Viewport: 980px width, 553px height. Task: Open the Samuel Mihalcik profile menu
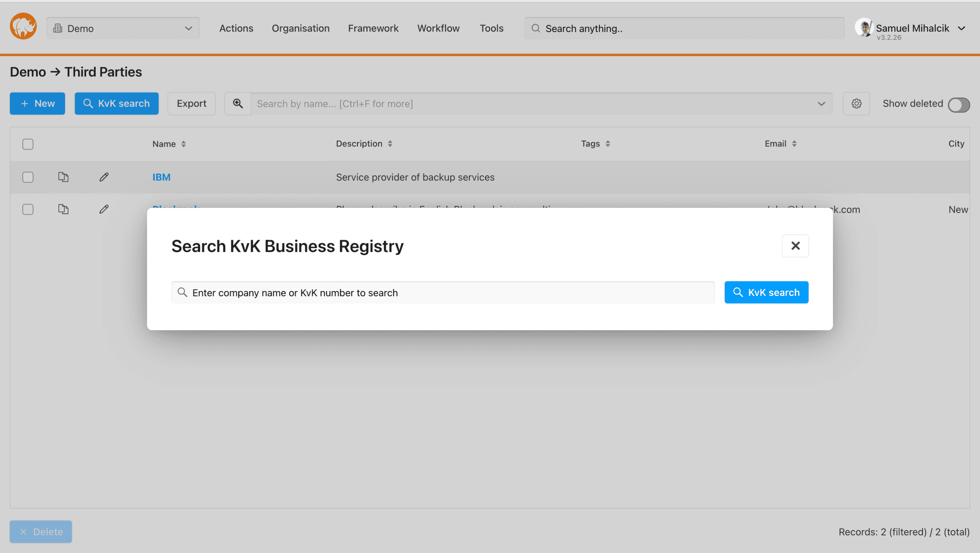pos(912,28)
